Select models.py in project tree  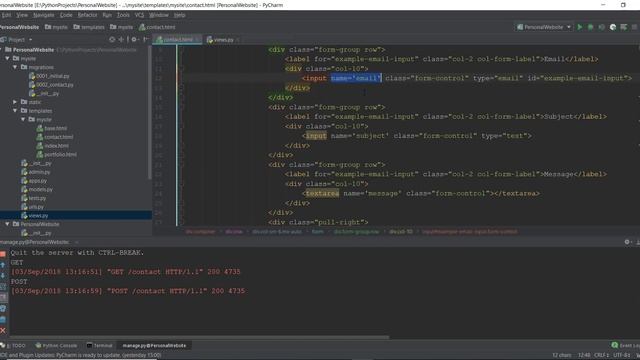(x=37, y=189)
